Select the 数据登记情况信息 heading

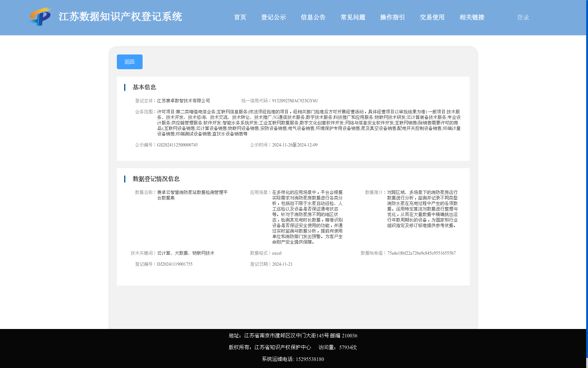pos(156,179)
